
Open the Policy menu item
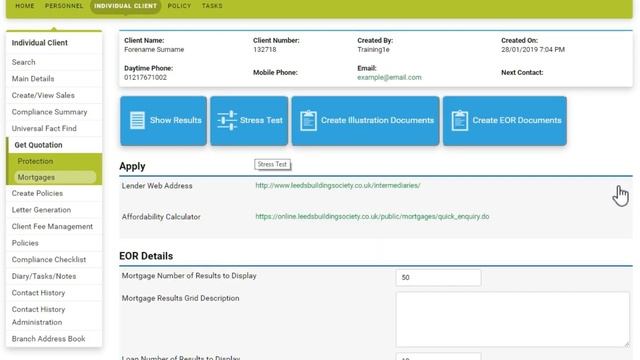click(179, 6)
